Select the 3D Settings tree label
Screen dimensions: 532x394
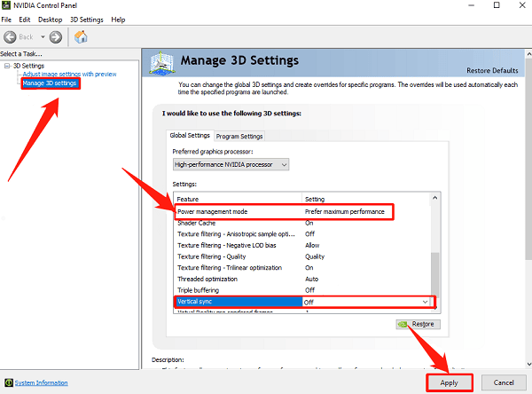click(28, 66)
